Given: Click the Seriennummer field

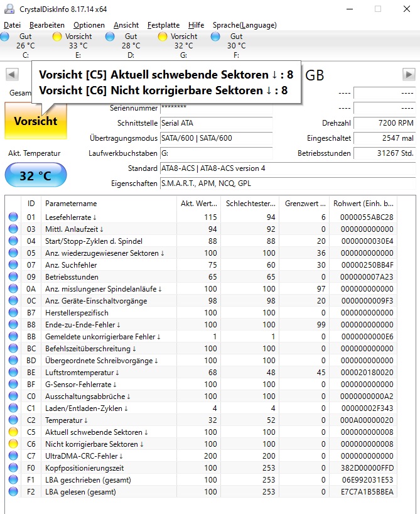Looking at the screenshot, I should (x=216, y=108).
